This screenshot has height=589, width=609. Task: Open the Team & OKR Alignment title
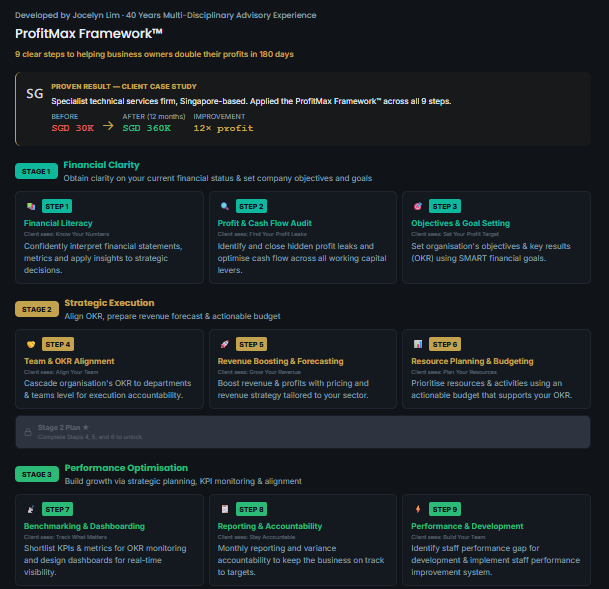pyautogui.click(x=69, y=361)
